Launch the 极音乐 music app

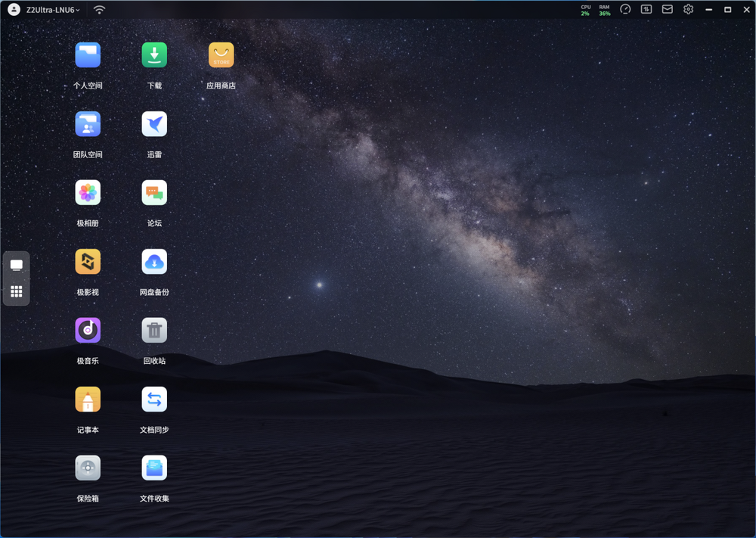coord(88,331)
